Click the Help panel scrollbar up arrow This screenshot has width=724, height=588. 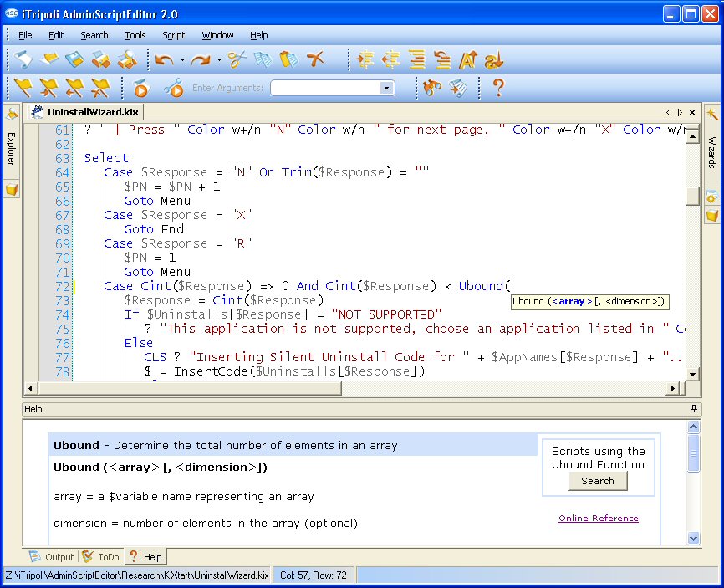[694, 427]
